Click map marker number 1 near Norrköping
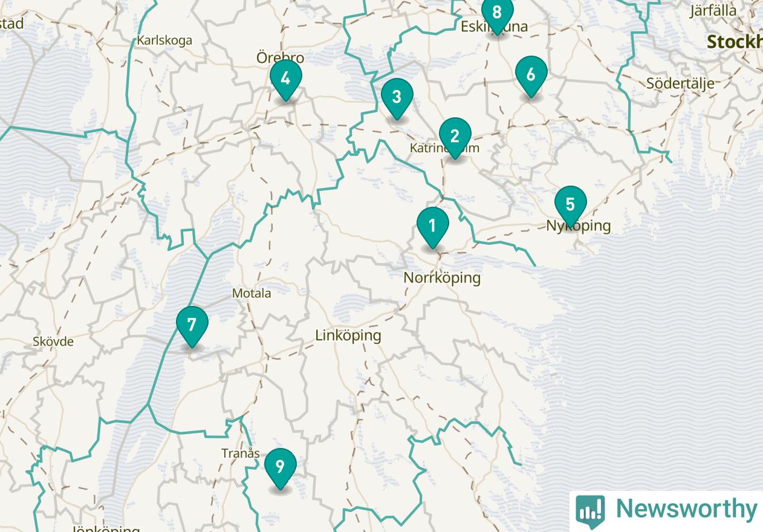Viewport: 763px width, 532px height. pyautogui.click(x=433, y=227)
